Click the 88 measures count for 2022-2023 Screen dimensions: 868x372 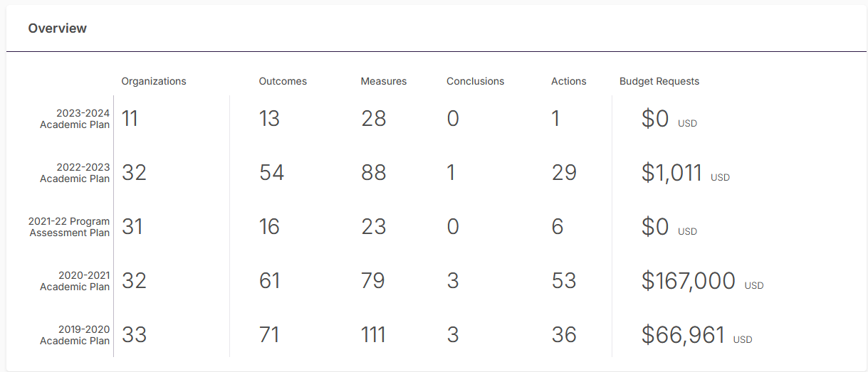click(x=373, y=173)
